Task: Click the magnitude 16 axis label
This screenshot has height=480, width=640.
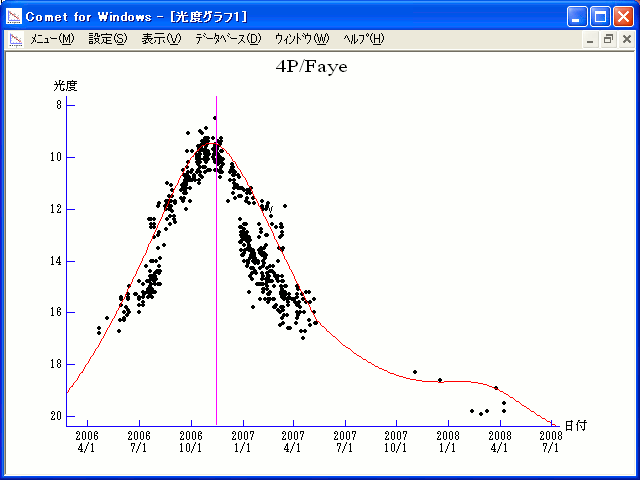Action: pos(56,312)
